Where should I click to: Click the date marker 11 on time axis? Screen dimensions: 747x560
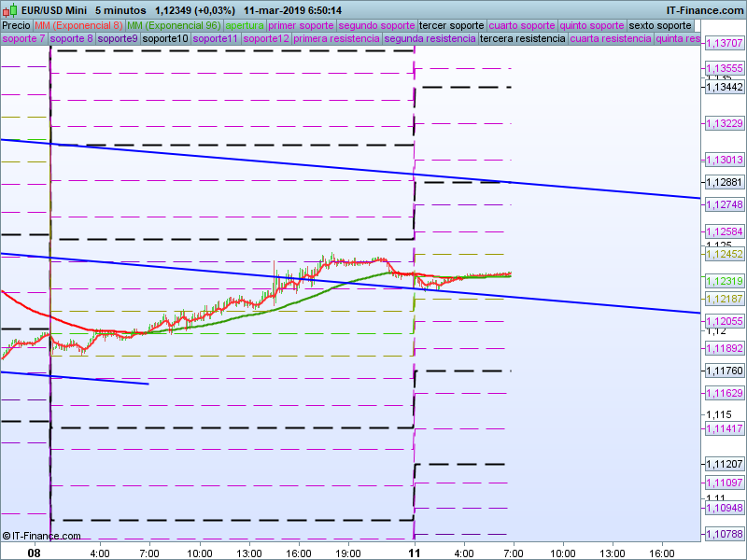pyautogui.click(x=414, y=553)
